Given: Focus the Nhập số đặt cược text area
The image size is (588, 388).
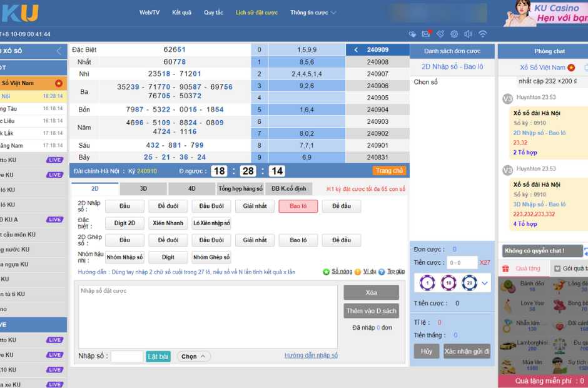Looking at the screenshot, I should click(x=208, y=317).
